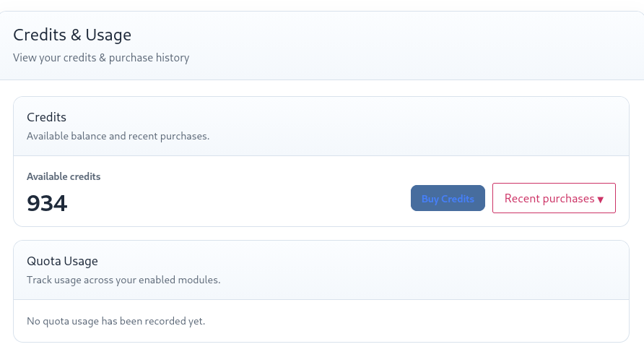
Task: Click the 'No quota usage has been recorded yet.' message
Action: (116, 321)
